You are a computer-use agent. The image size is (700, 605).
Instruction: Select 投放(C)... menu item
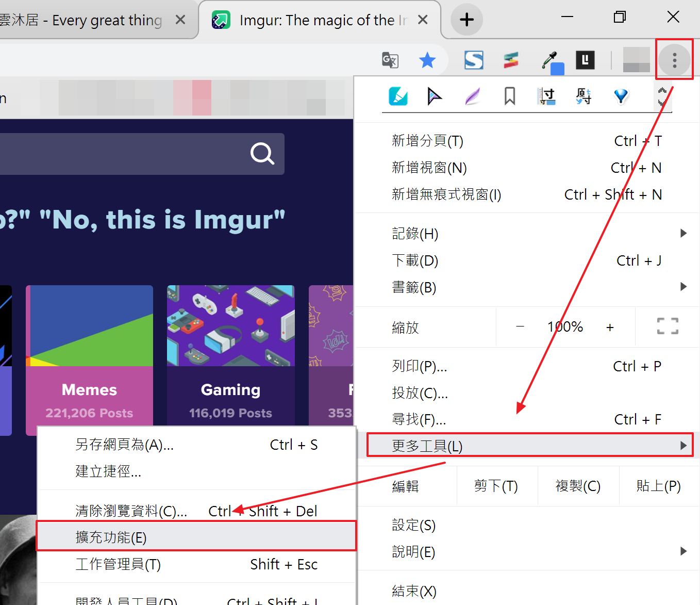pos(527,393)
